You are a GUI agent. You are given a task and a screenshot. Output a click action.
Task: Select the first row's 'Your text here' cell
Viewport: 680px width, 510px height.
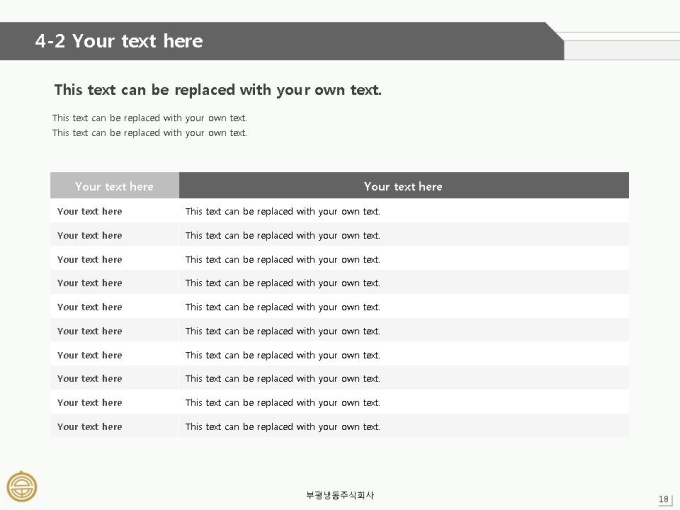114,211
